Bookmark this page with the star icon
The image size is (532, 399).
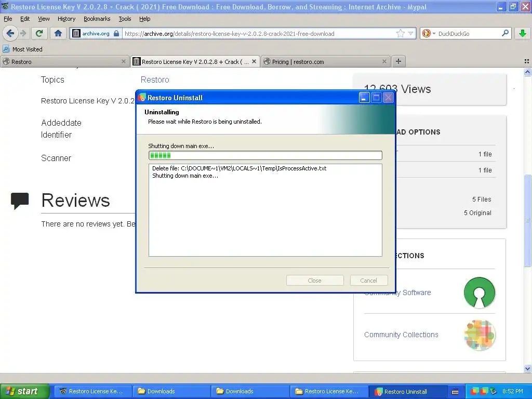coord(401,33)
